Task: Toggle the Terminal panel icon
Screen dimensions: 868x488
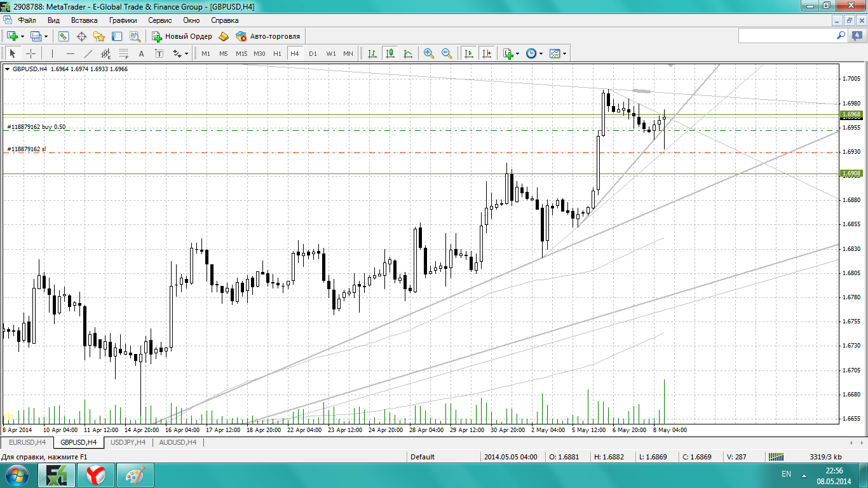Action: pos(117,36)
